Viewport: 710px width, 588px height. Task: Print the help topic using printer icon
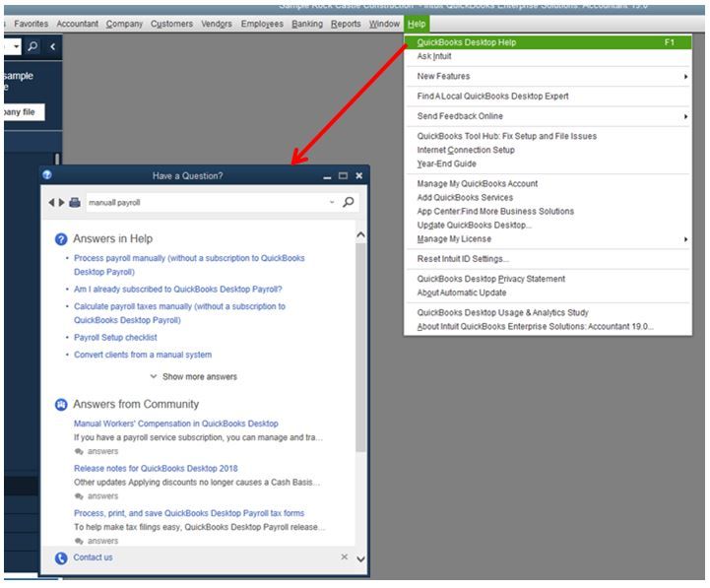[75, 203]
